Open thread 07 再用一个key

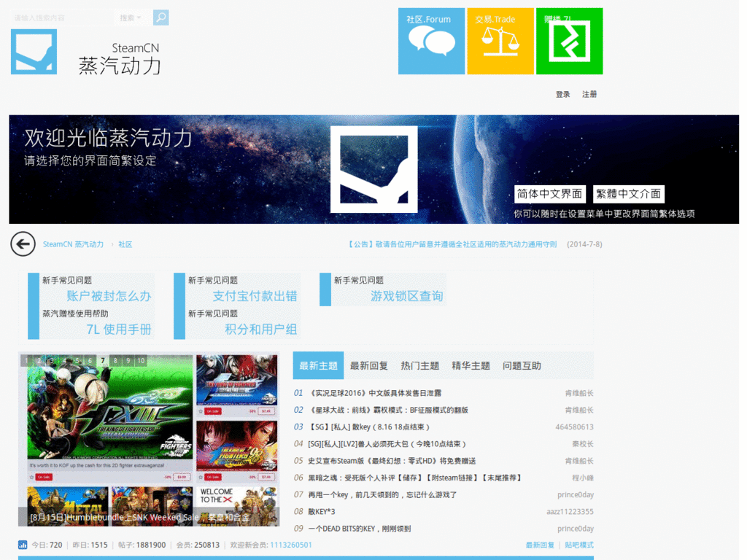pyautogui.click(x=382, y=495)
